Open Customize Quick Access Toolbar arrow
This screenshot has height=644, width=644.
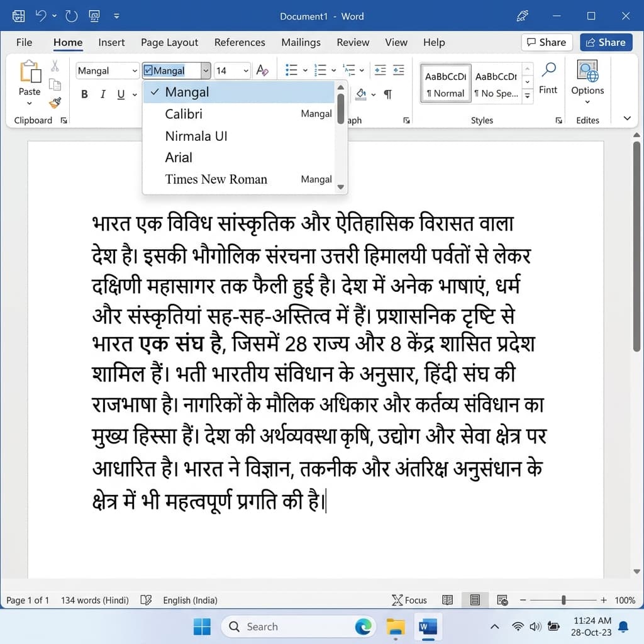(116, 16)
